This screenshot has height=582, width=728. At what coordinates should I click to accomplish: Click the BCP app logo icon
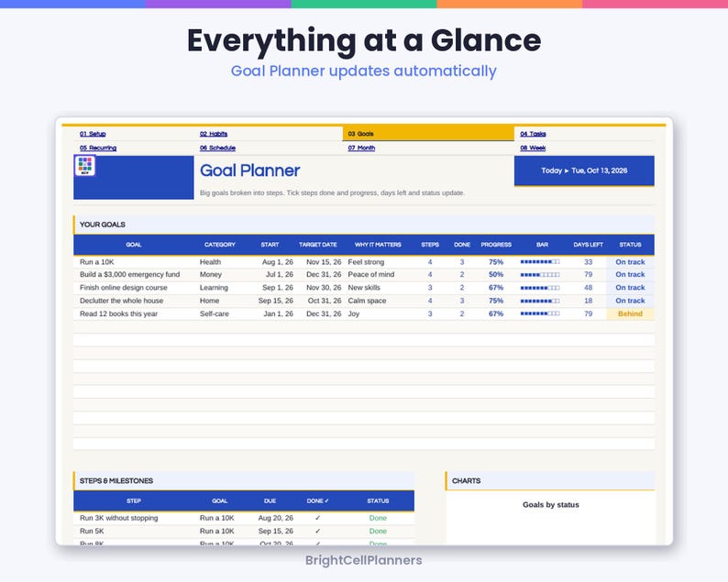coord(85,166)
